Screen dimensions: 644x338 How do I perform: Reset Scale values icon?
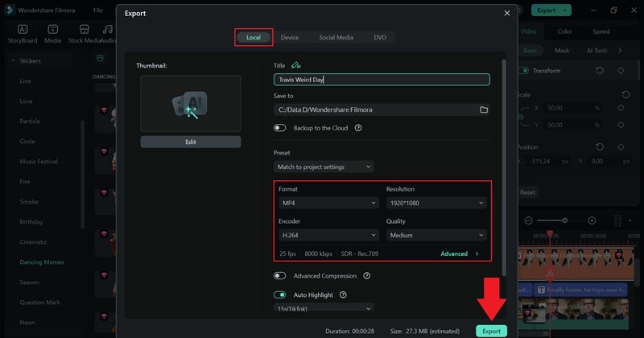(625, 94)
